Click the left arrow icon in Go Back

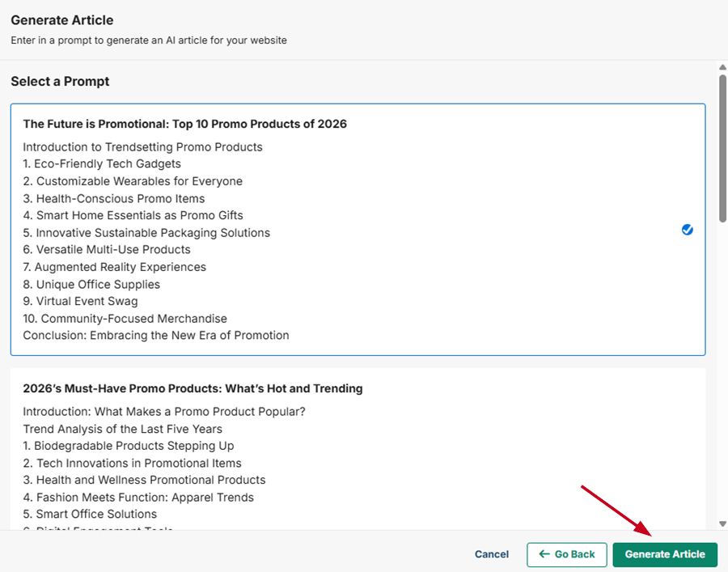click(x=544, y=554)
